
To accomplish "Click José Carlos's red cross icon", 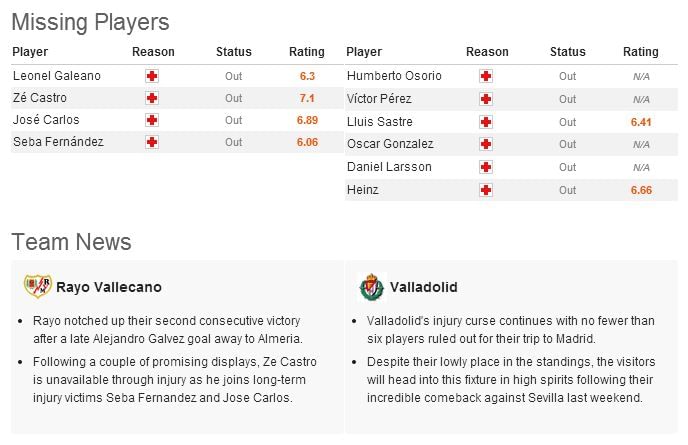I will coord(152,120).
